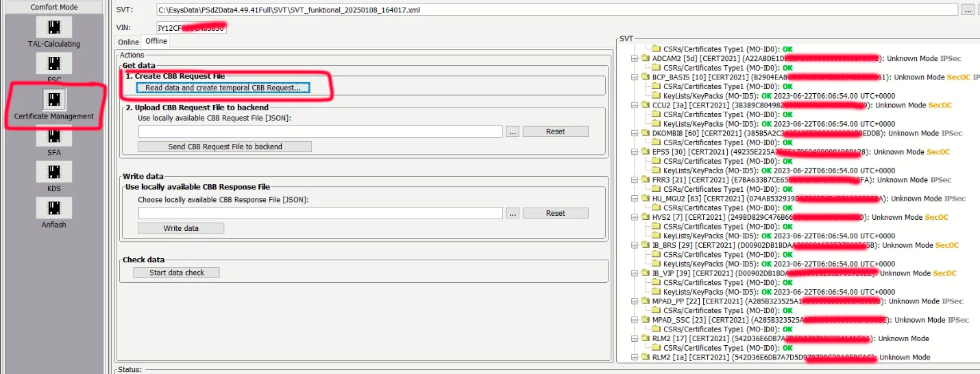Select KeyLists/KeyPacks row under IB_VIP

[773, 292]
